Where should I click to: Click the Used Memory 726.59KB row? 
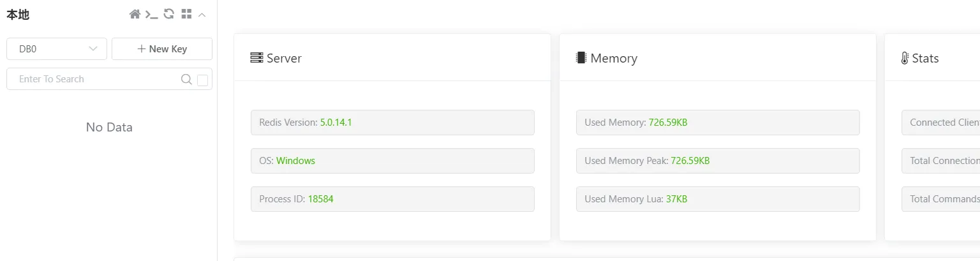(x=718, y=123)
